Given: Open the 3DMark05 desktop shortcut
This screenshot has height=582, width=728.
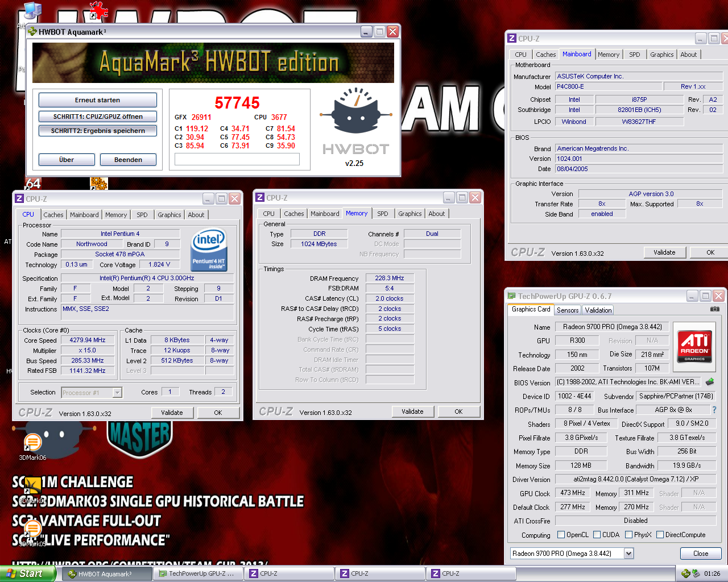Looking at the screenshot, I should click(x=32, y=529).
